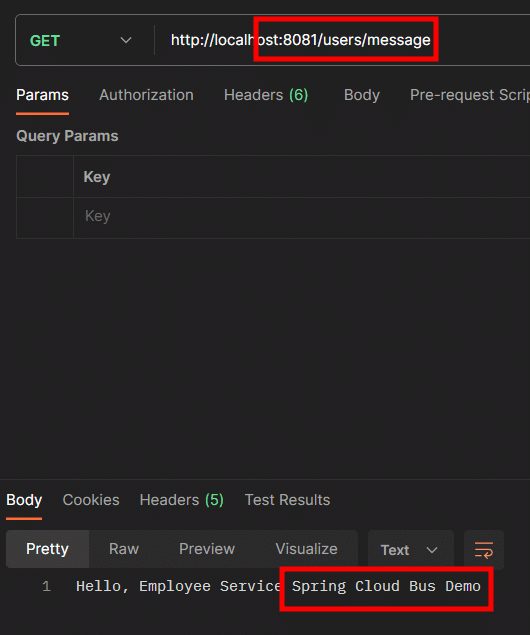Click the Query Params heading
The width and height of the screenshot is (530, 635).
coord(67,136)
